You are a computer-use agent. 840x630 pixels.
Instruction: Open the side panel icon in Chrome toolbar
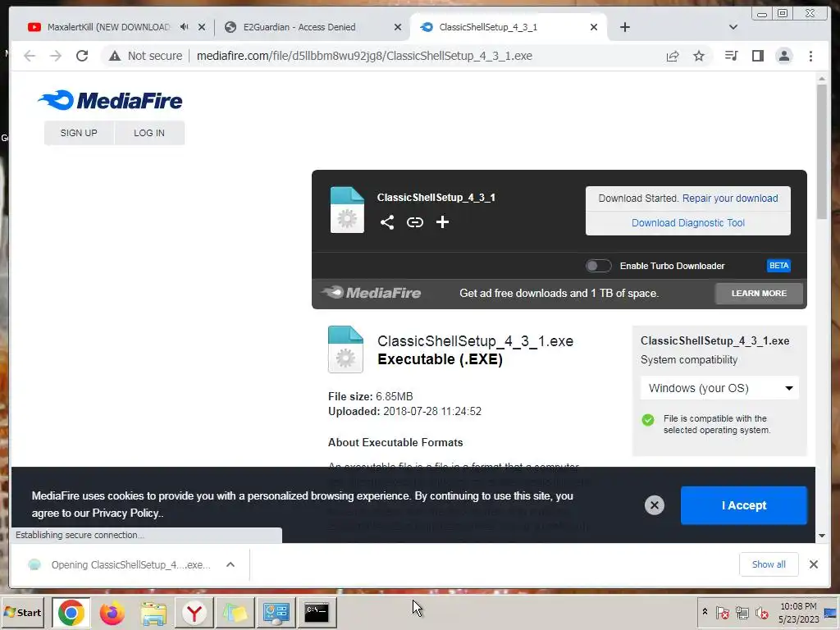click(x=757, y=56)
